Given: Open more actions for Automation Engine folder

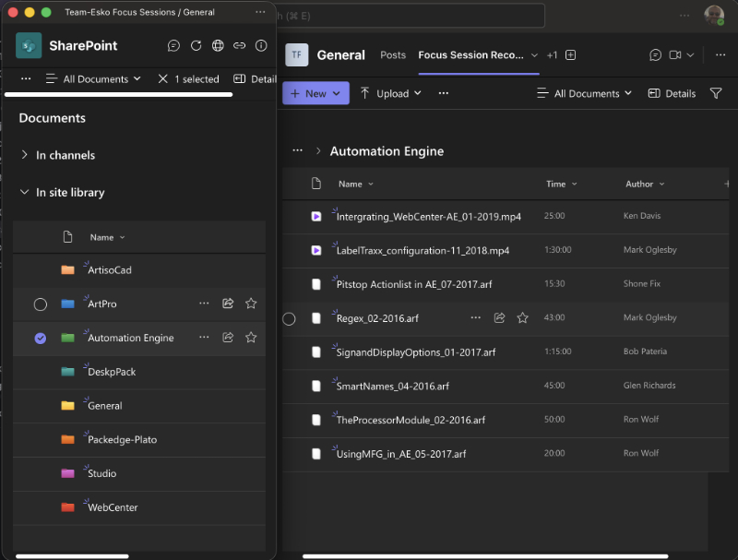Looking at the screenshot, I should click(x=204, y=338).
